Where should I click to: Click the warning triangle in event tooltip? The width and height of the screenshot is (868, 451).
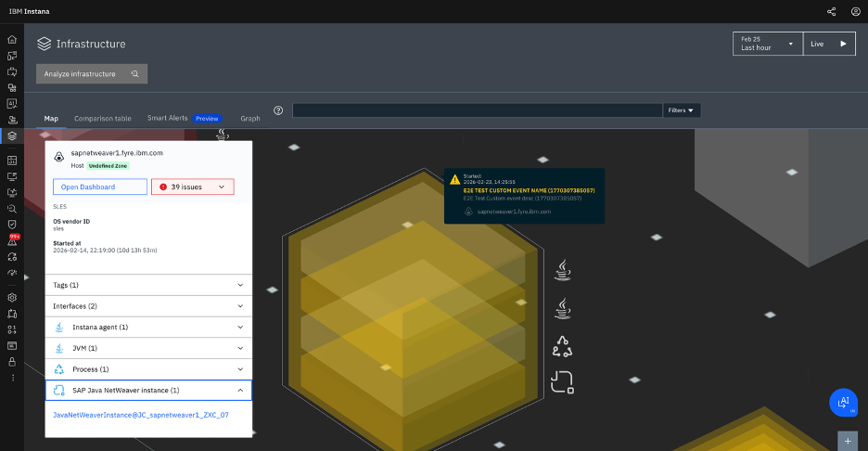[455, 179]
